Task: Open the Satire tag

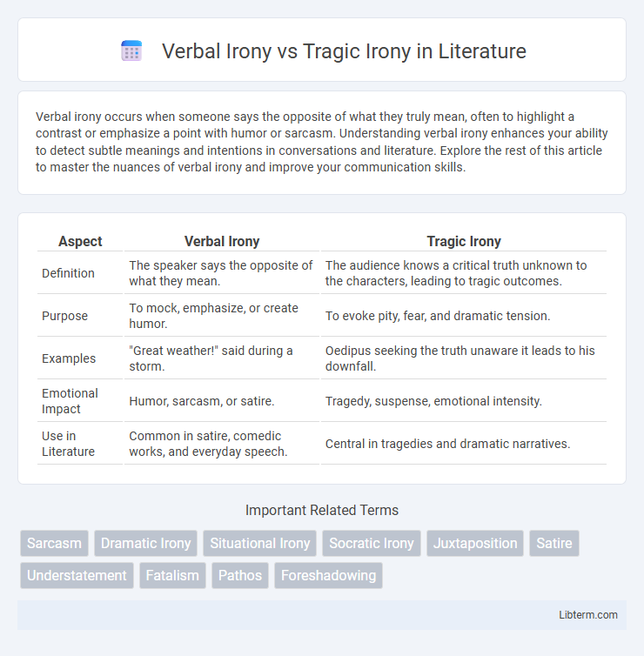Action: pyautogui.click(x=554, y=543)
